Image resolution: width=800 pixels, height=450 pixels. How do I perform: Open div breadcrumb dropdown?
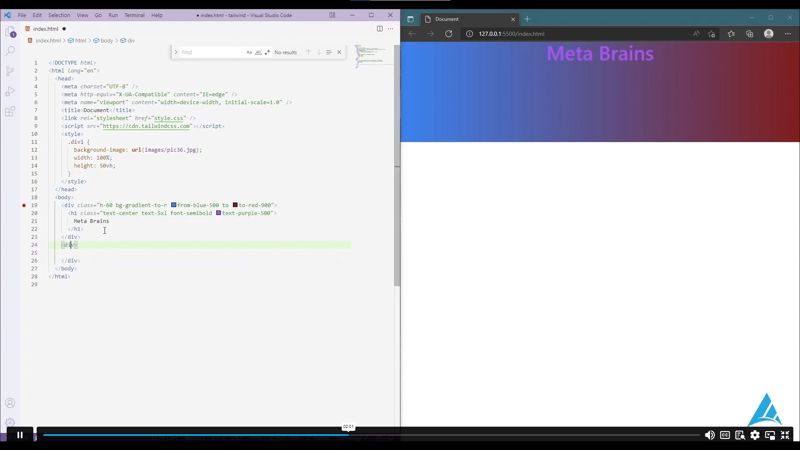click(128, 40)
